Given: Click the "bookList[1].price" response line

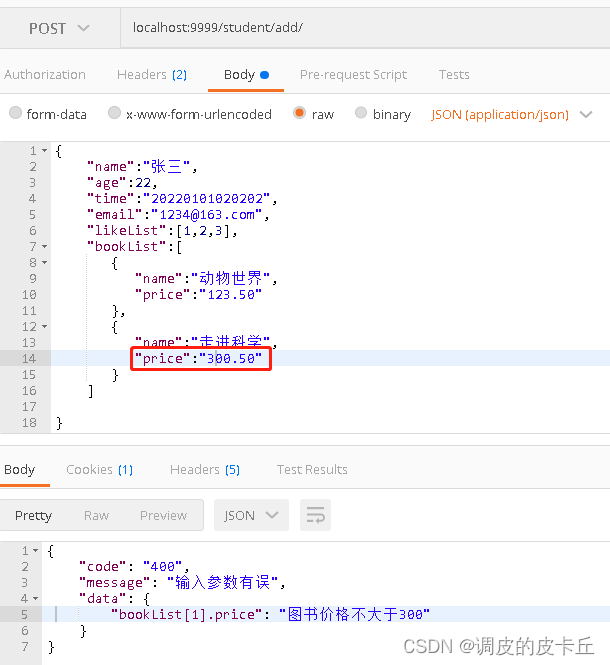Looking at the screenshot, I should pos(270,615).
